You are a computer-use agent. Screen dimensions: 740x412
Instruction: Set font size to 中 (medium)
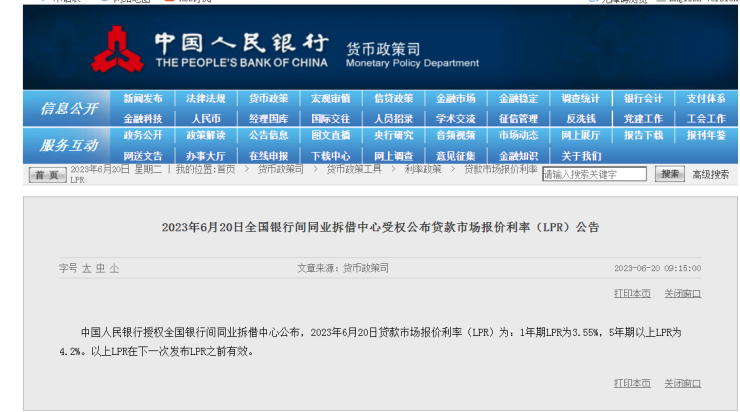(x=100, y=269)
